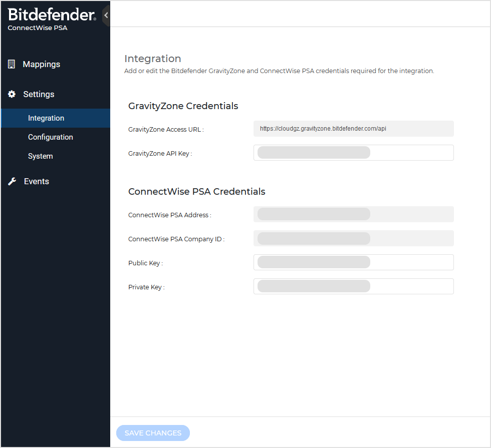Image resolution: width=491 pixels, height=448 pixels.
Task: Open the System submenu item
Action: point(41,156)
